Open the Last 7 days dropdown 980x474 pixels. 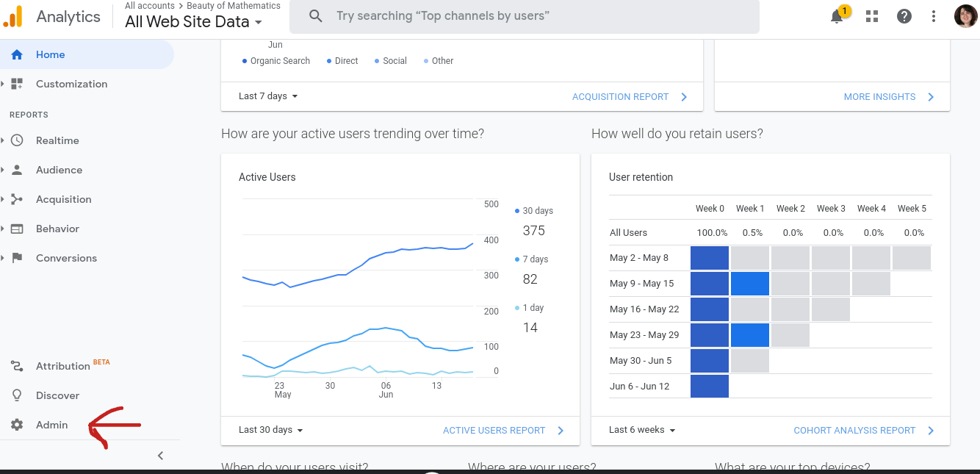[268, 96]
